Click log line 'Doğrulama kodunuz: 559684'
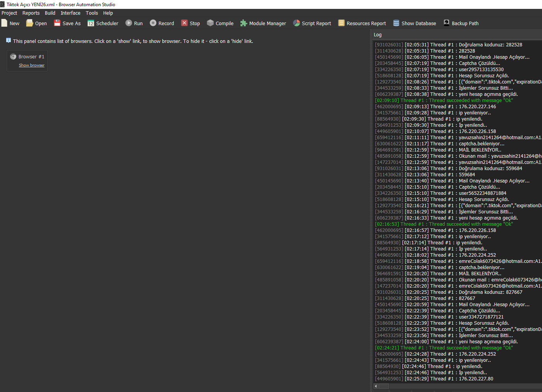542x392 pixels. (448, 169)
